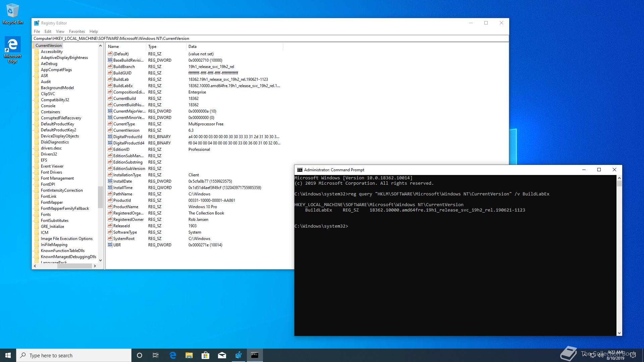Minimize the Registry Editor window
The image size is (644, 362).
coord(471,23)
